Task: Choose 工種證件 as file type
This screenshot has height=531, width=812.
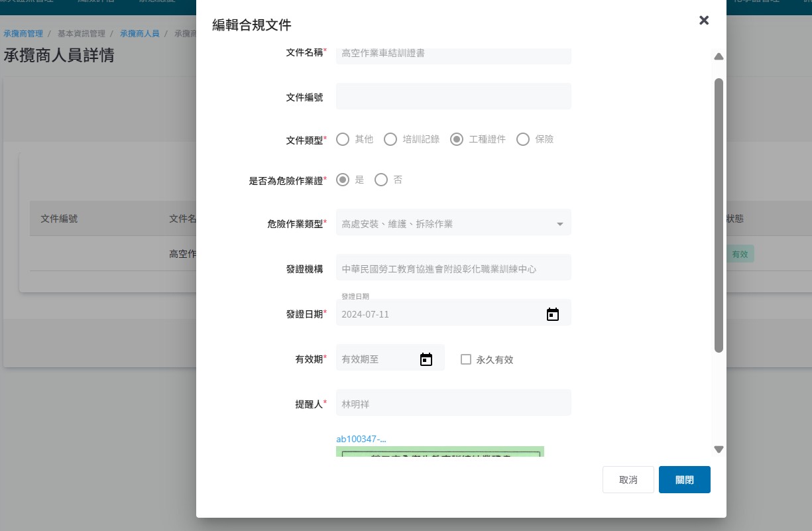Action: [x=457, y=139]
